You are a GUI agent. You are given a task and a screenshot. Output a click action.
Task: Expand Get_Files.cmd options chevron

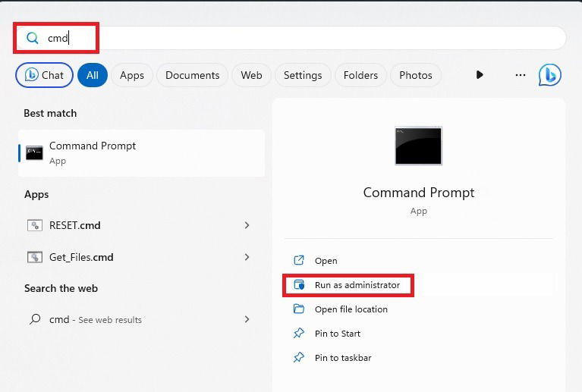point(247,257)
